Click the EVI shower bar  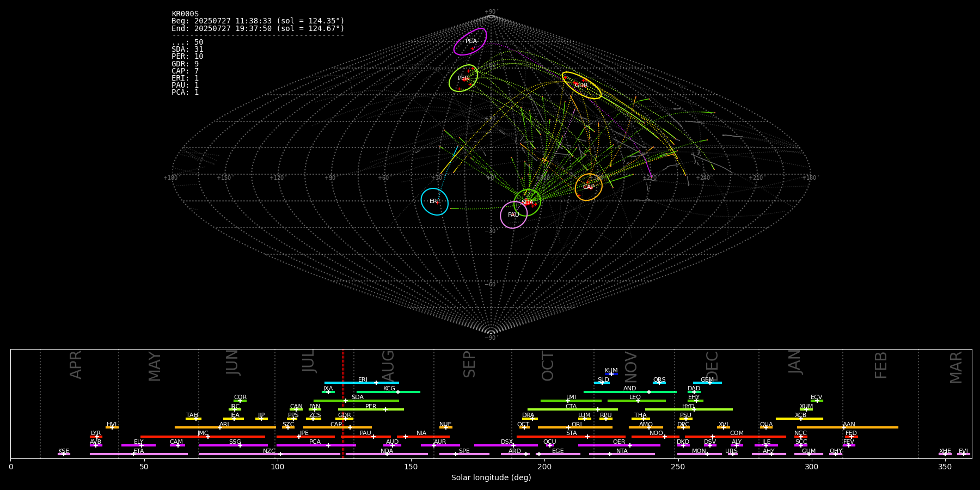[964, 454]
